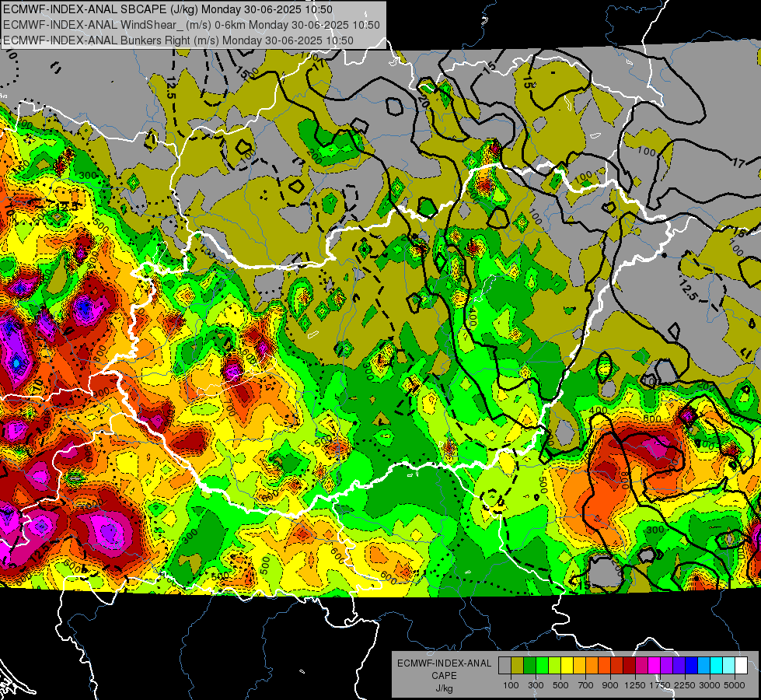761x700 pixels.
Task: Click the legend value 1750
Action: point(660,685)
